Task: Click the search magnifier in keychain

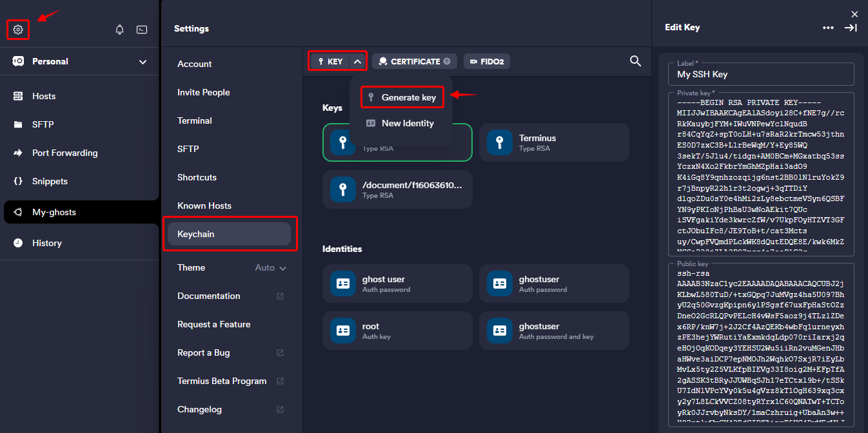Action: point(635,61)
